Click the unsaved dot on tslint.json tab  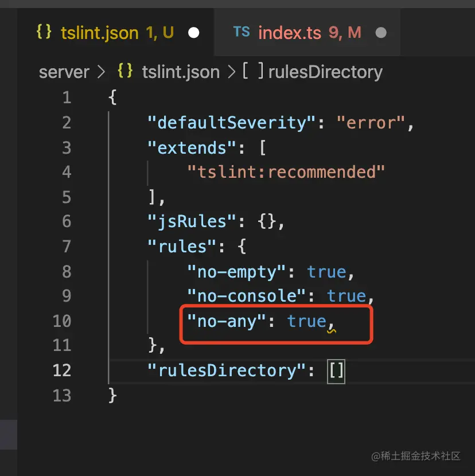pyautogui.click(x=193, y=33)
